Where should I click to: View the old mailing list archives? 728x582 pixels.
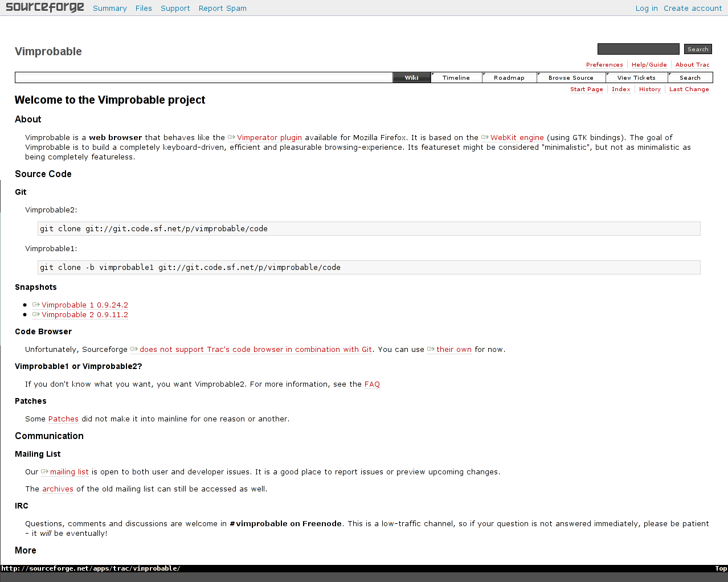58,489
